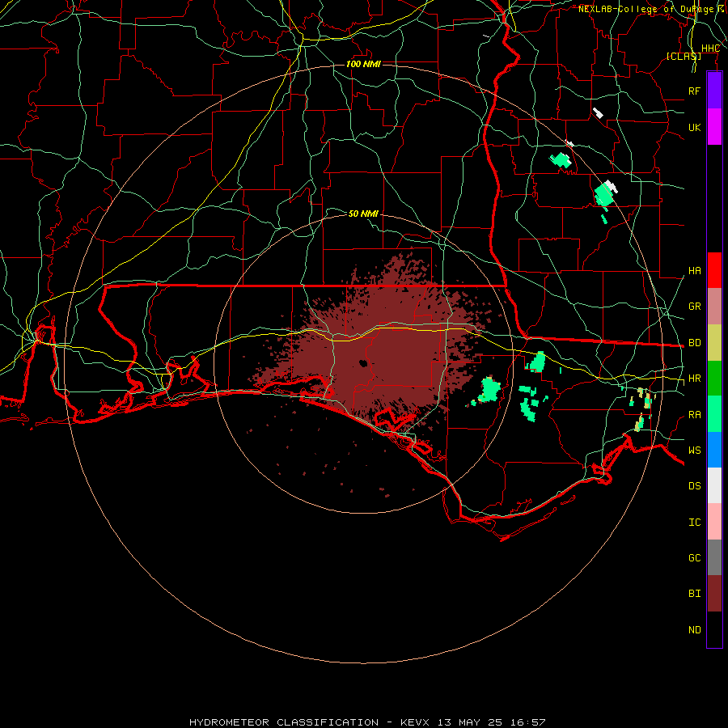Click the 'DS' legend label

pos(694,485)
